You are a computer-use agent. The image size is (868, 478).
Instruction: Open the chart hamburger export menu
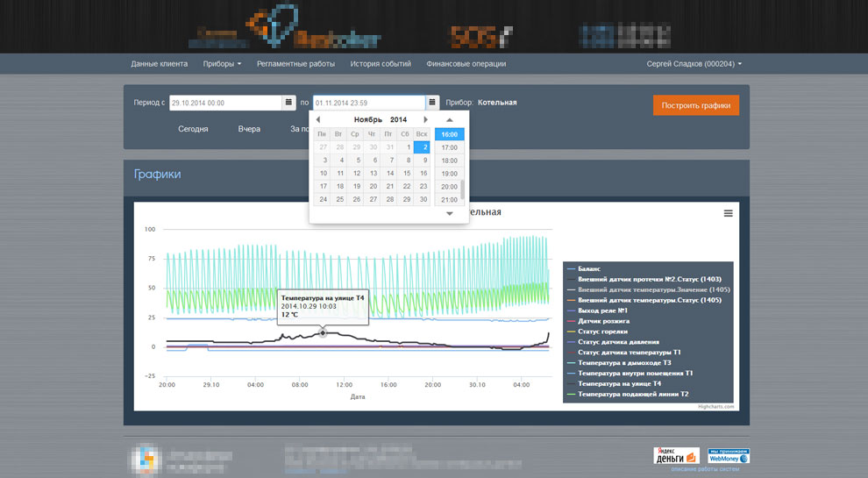click(x=728, y=213)
